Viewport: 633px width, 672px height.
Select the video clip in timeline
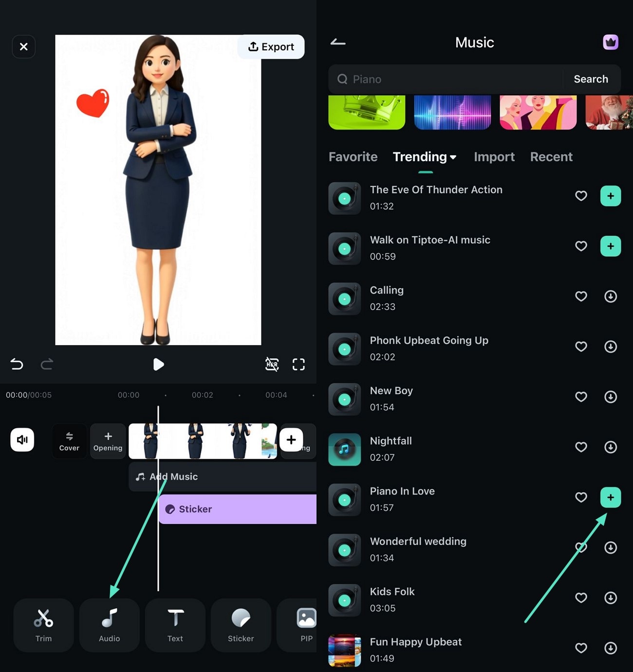[203, 441]
